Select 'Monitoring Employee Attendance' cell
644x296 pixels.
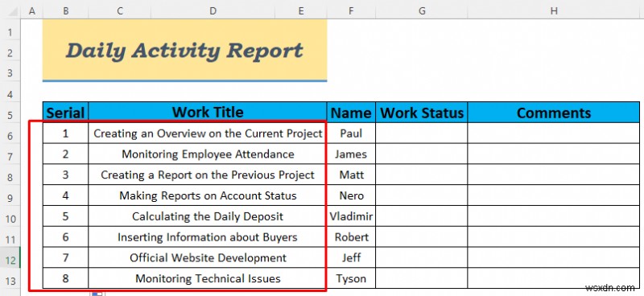pos(208,154)
